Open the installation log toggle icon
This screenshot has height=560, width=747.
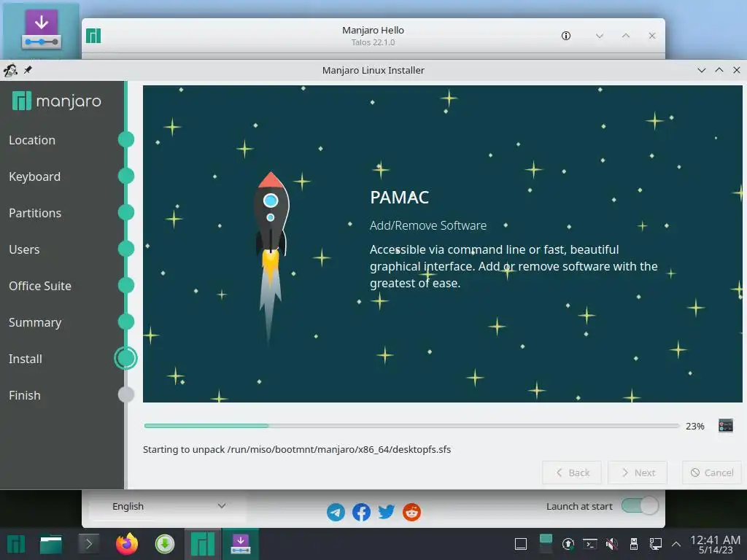coord(726,426)
